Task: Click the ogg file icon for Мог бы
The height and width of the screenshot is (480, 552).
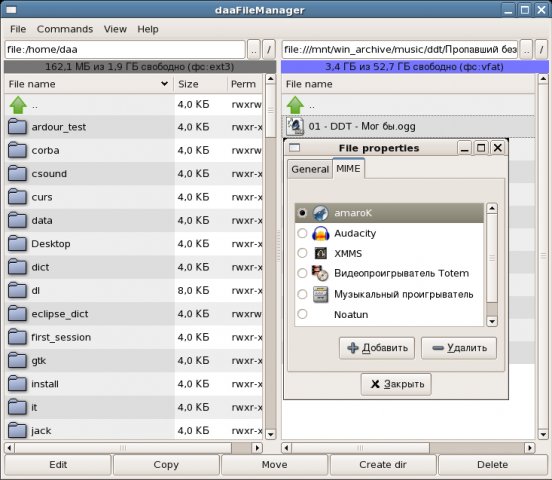Action: 295,126
